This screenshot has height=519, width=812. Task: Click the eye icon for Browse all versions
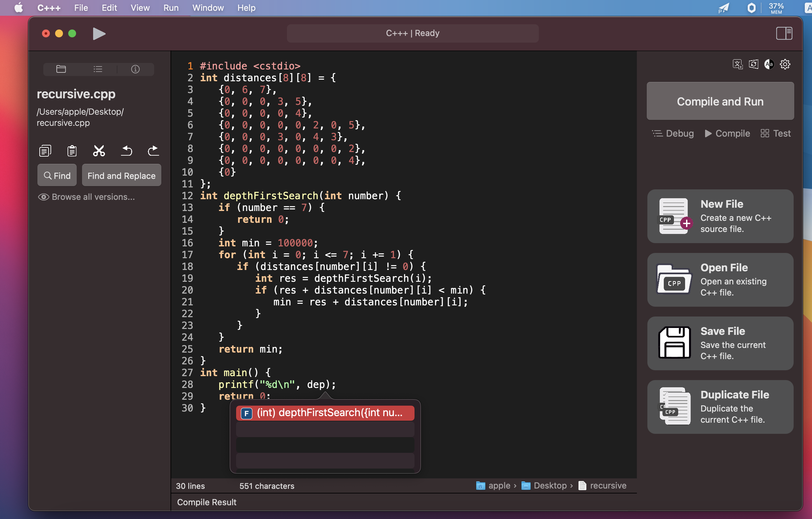44,197
